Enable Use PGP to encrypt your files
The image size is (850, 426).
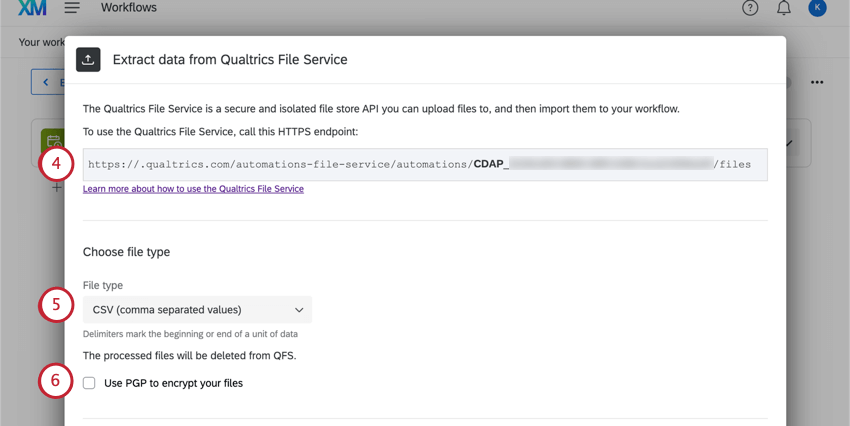coord(90,383)
